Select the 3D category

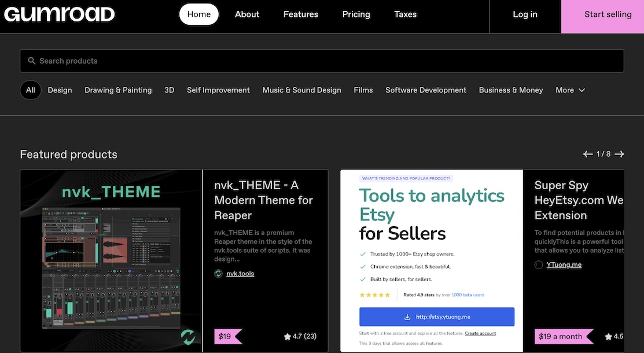coord(169,90)
